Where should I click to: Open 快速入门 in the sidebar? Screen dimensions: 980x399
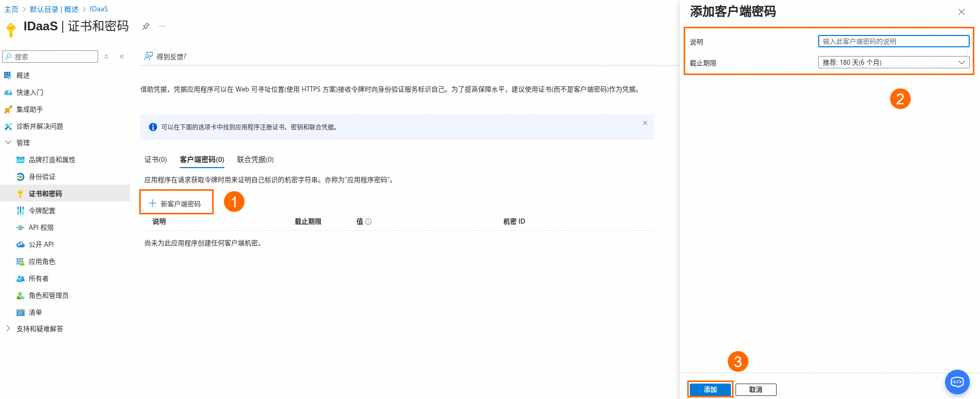[x=30, y=93]
